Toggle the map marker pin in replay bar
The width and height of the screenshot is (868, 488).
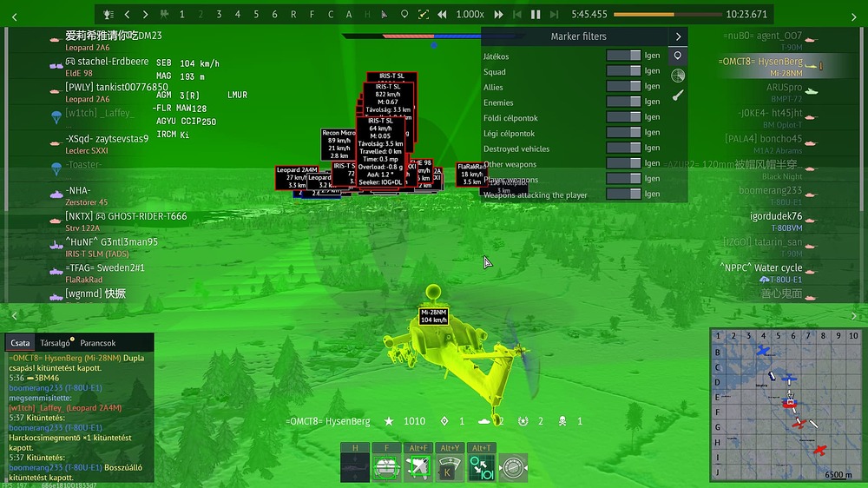point(404,15)
